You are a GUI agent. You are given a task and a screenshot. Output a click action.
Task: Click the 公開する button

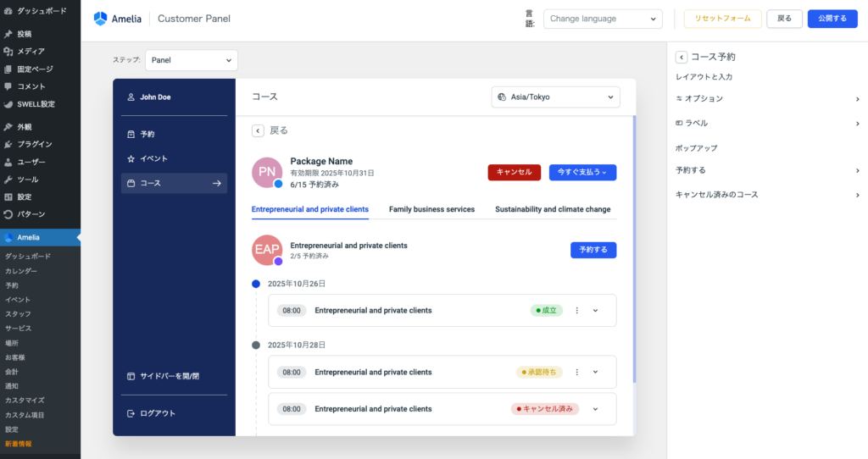click(x=832, y=19)
